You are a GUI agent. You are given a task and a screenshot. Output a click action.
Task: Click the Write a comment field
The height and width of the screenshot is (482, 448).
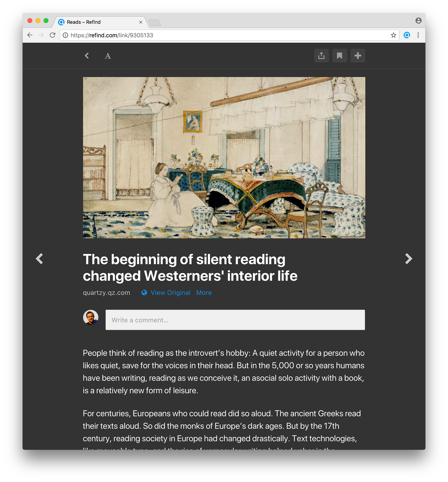[x=235, y=320]
